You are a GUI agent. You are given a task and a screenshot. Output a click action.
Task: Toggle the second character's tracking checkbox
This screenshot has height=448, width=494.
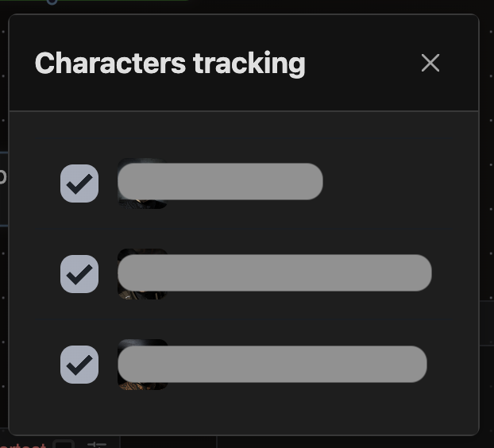point(79,274)
